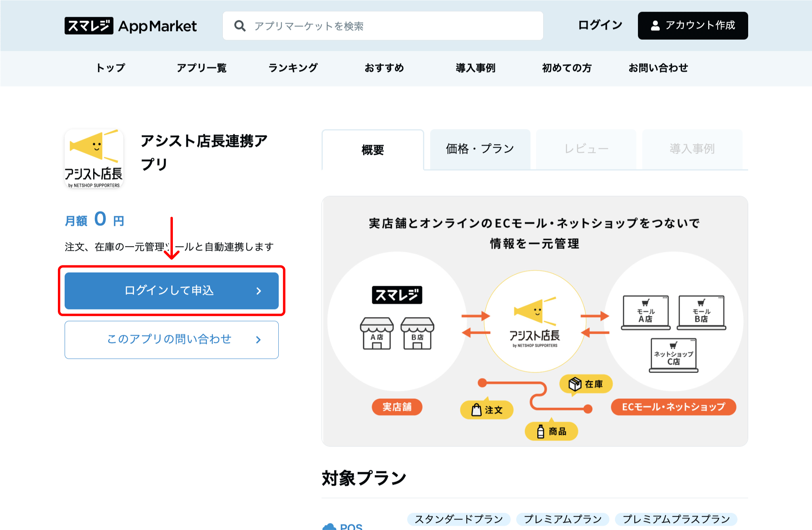Image resolution: width=812 pixels, height=530 pixels.
Task: Click the アシスト店長 app icon thumbnail
Action: [x=94, y=159]
